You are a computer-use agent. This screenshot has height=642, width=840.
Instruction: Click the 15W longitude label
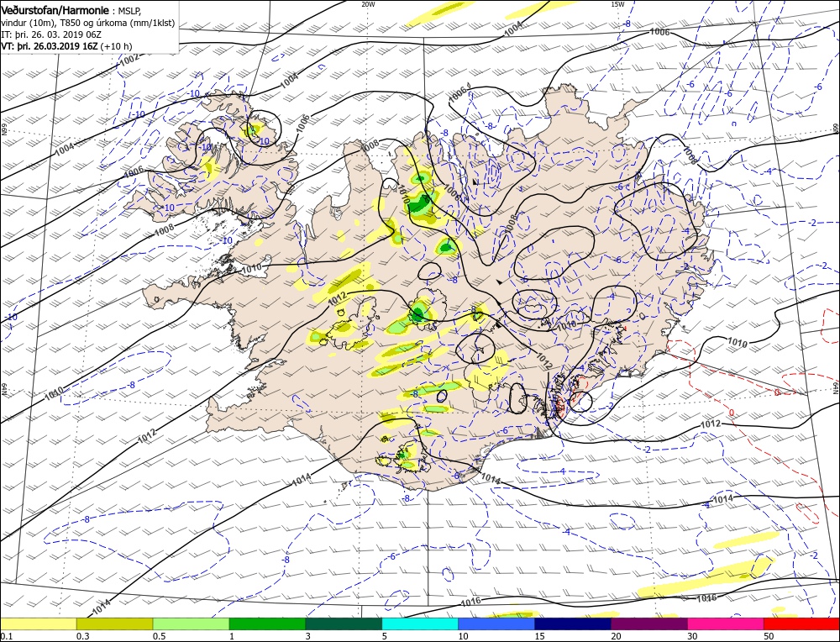pos(617,3)
